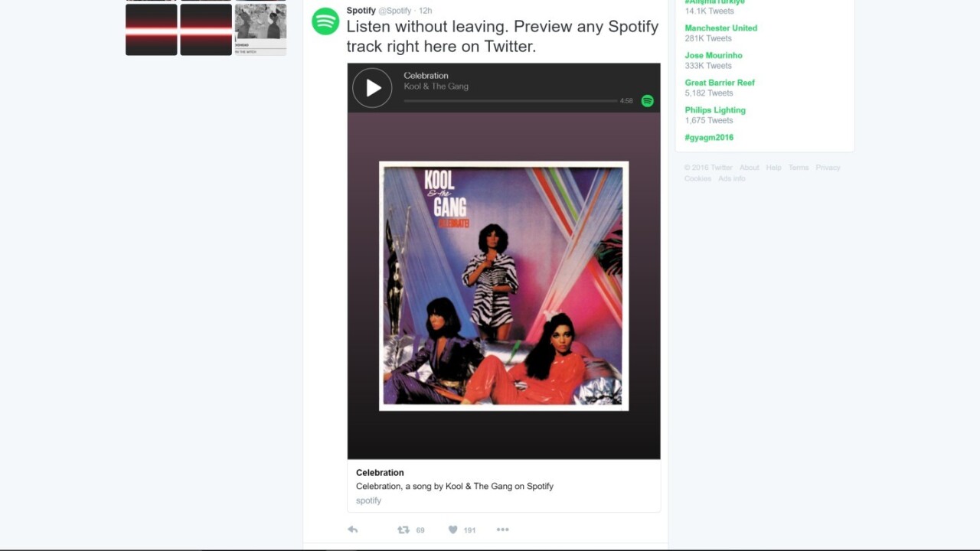Screen dimensions: 980x551
Task: Open the Spotify account name link
Action: 361,11
